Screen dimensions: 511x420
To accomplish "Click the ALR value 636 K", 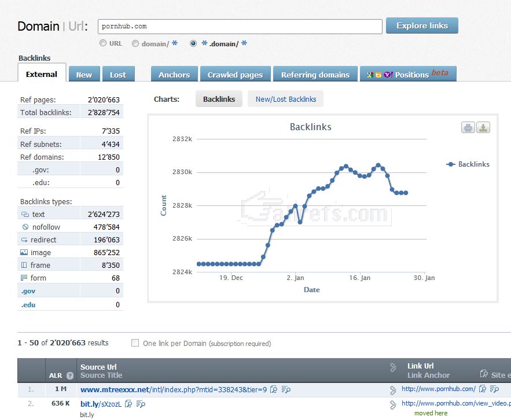I will pos(61,403).
